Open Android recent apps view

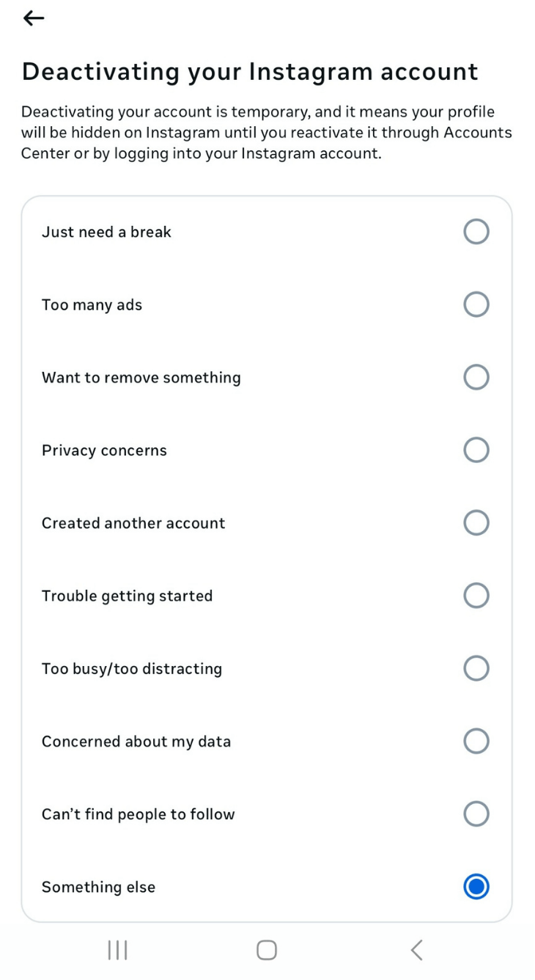117,950
